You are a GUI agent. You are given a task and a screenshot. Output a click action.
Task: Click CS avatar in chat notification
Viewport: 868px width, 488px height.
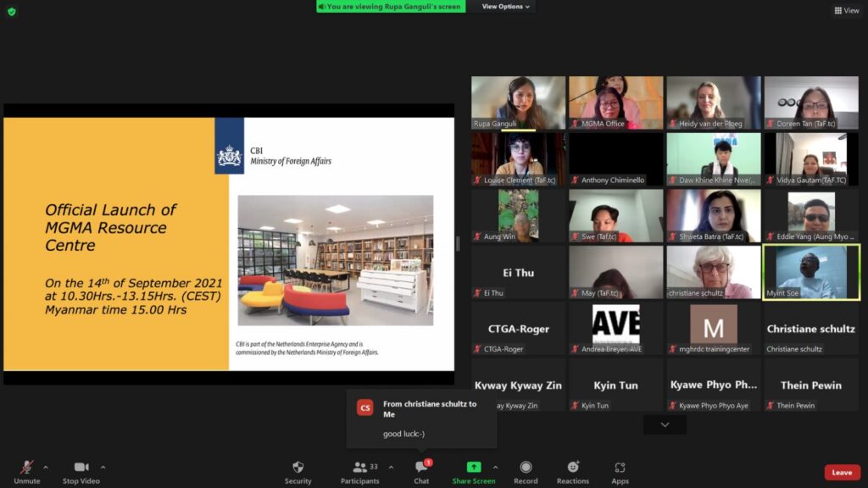coord(364,408)
